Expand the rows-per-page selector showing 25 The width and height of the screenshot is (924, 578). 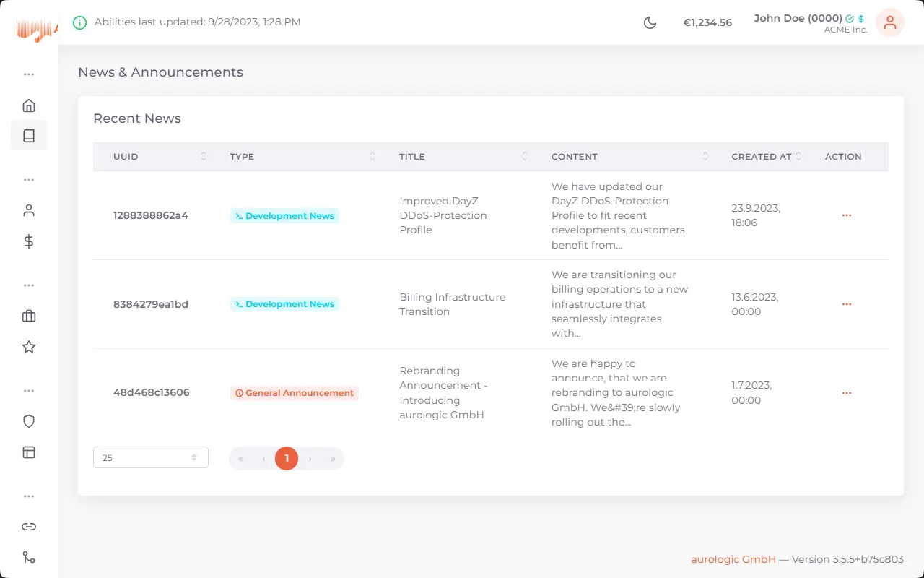click(151, 457)
